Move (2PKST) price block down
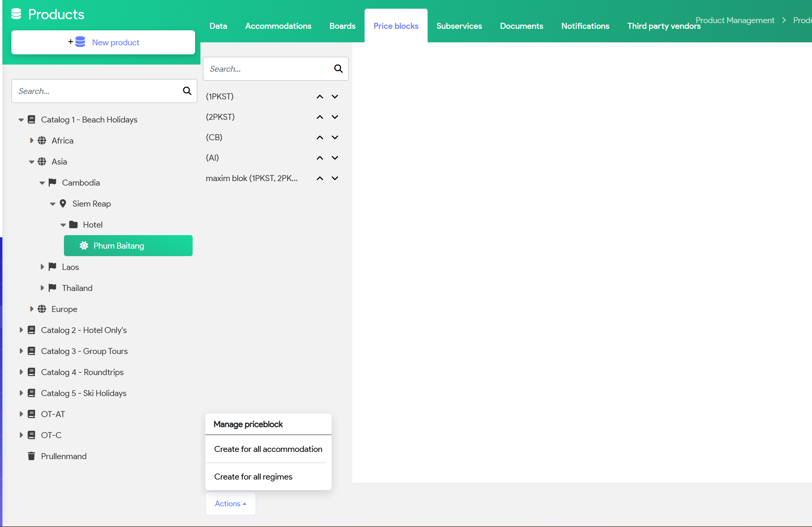This screenshot has width=812, height=527. tap(335, 117)
